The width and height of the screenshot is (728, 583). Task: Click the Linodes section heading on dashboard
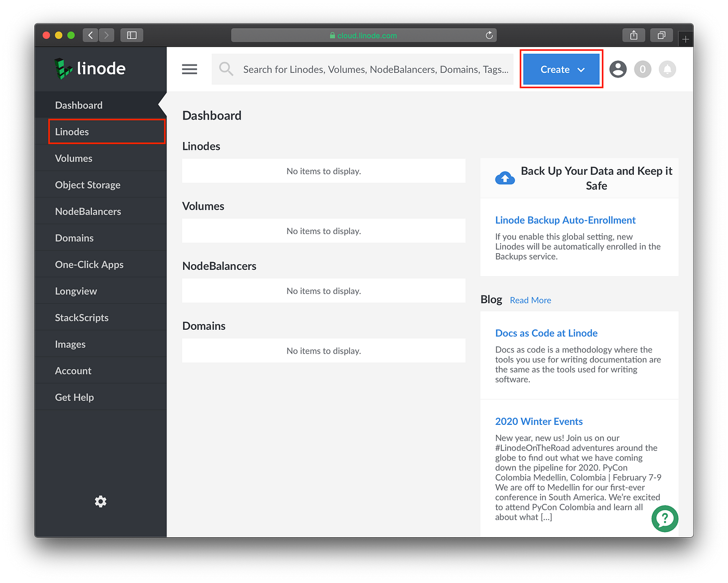(201, 146)
